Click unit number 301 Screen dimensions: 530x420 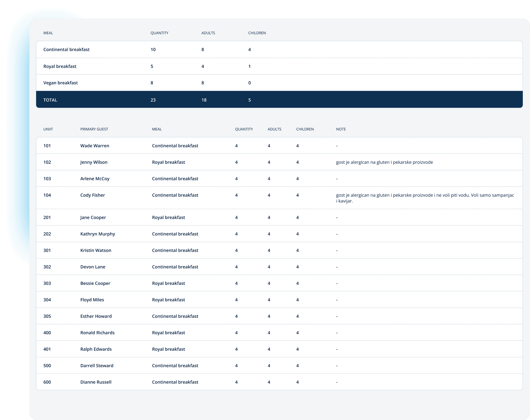pos(47,250)
